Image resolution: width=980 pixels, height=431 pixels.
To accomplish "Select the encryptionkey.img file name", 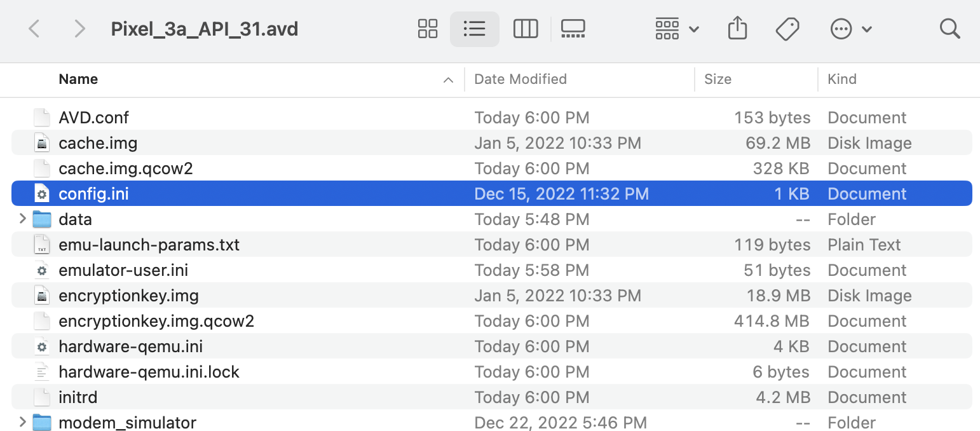I will point(128,296).
